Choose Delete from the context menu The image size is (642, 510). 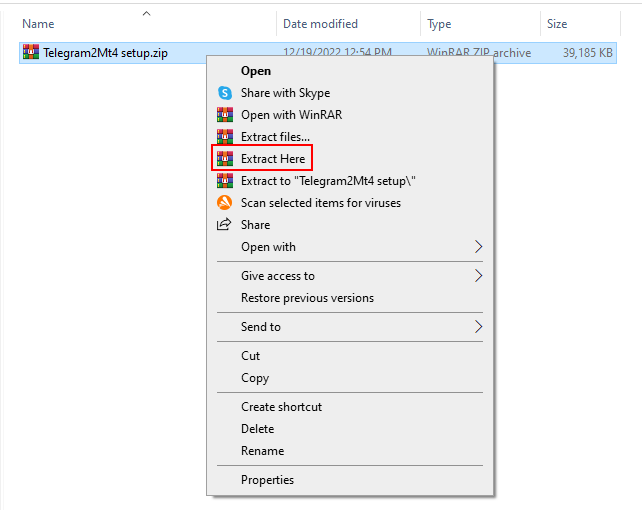(257, 429)
